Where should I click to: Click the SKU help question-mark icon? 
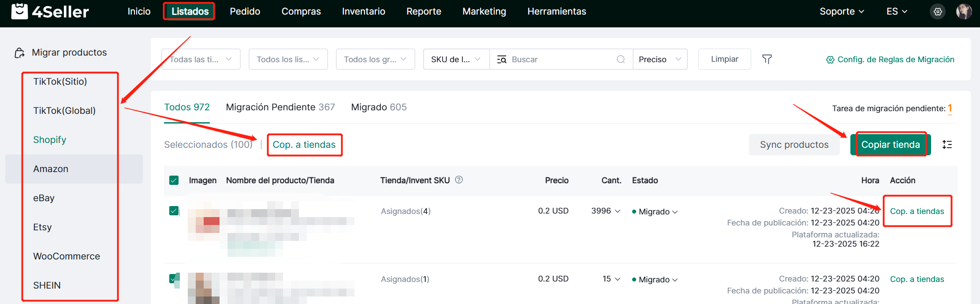pos(459,180)
